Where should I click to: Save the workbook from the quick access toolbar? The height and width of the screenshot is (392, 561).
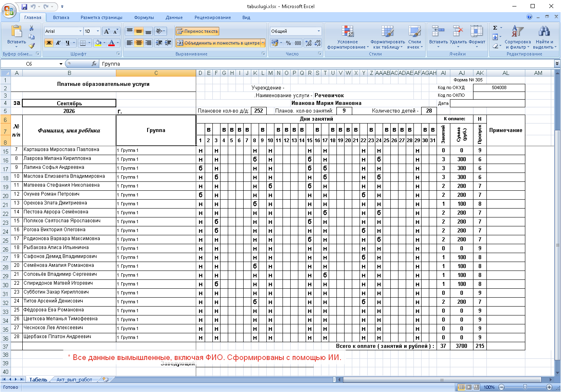[24, 6]
